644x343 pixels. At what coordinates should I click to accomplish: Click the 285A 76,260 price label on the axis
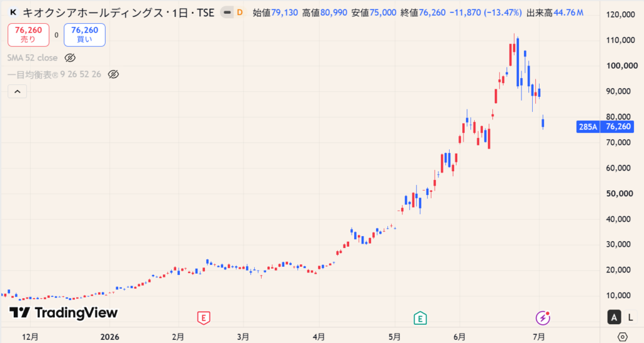tap(605, 127)
